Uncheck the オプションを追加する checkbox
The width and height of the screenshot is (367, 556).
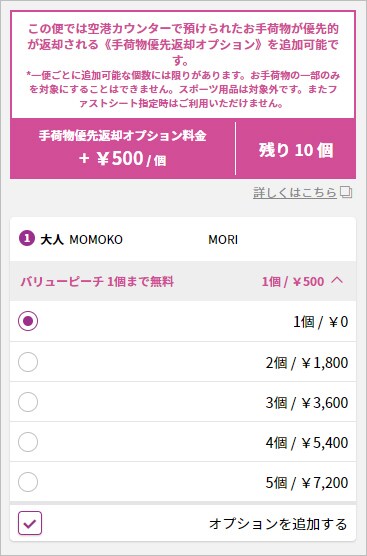[30, 523]
